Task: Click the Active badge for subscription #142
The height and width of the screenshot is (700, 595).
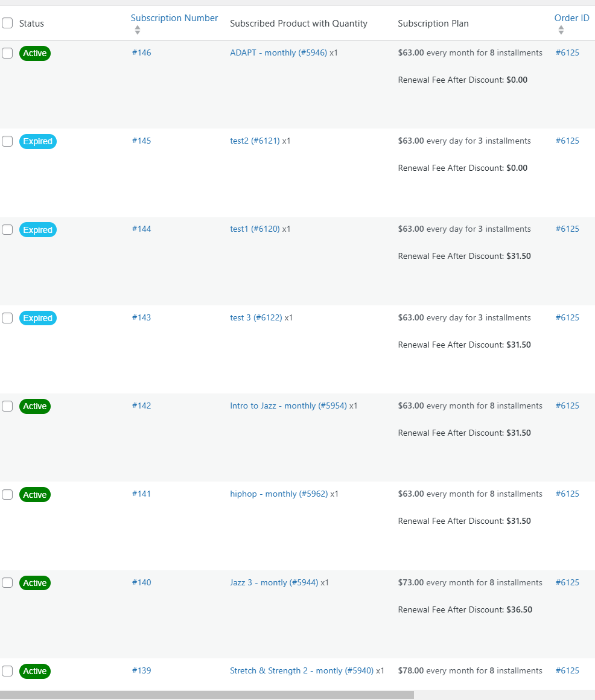Action: click(35, 406)
